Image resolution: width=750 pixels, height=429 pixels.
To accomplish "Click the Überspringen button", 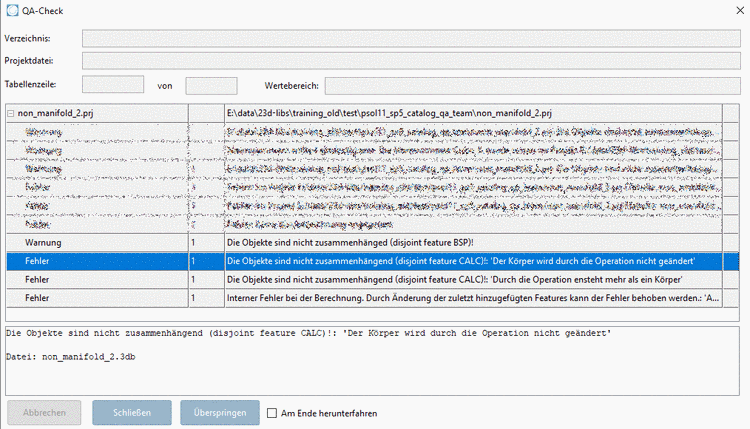I will pos(220,412).
